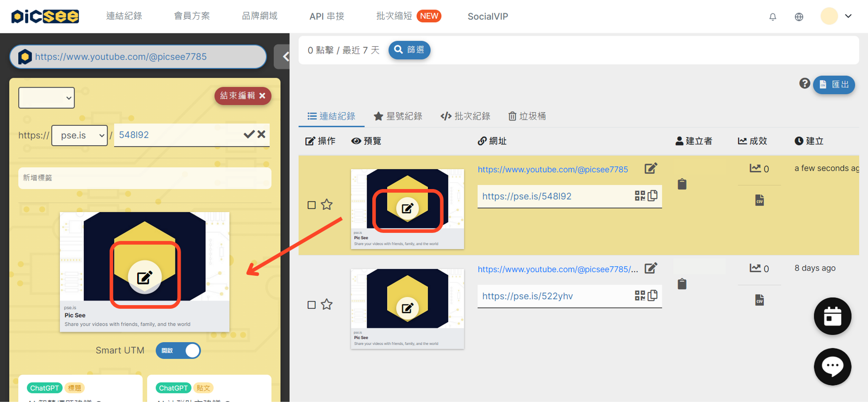Expand the account avatar menu arrow
Viewport: 868px width, 402px height.
(848, 16)
